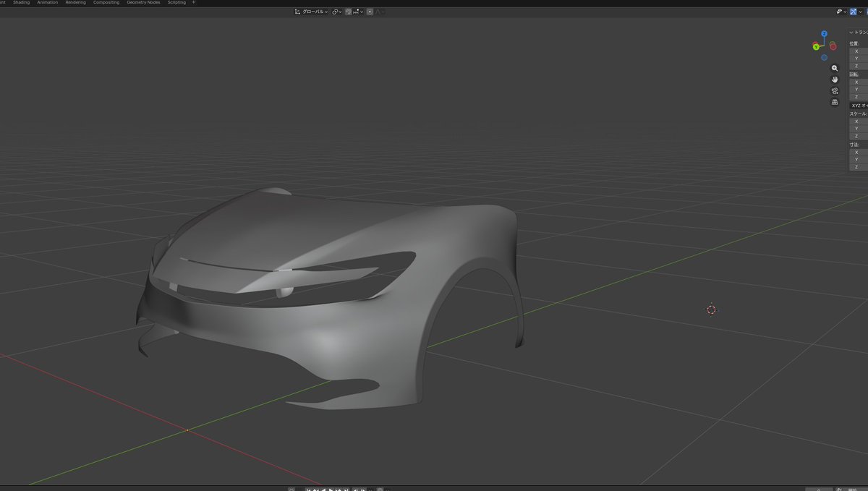Screen dimensions: 868x491
Task: Click the スケール Z field
Action: click(x=859, y=136)
